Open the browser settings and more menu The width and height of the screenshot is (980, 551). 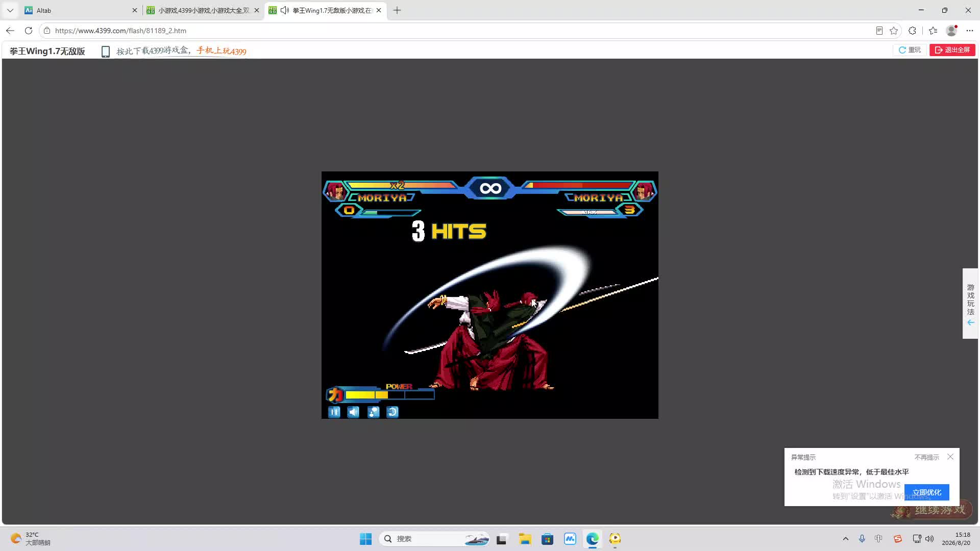click(x=970, y=31)
